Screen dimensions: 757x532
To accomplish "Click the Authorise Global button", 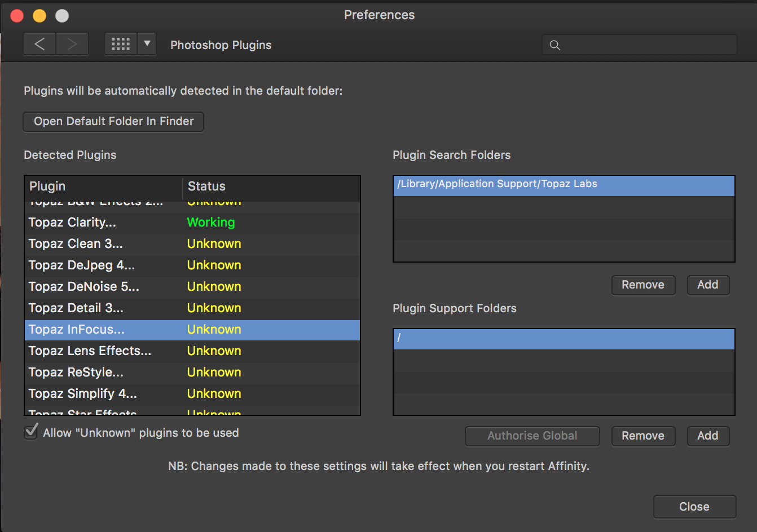I will point(532,436).
